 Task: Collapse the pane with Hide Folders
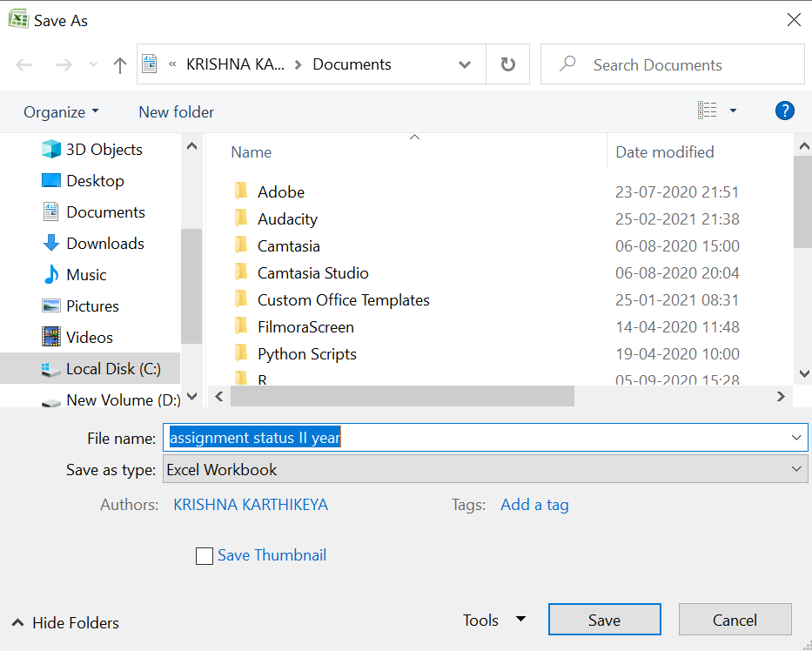66,623
